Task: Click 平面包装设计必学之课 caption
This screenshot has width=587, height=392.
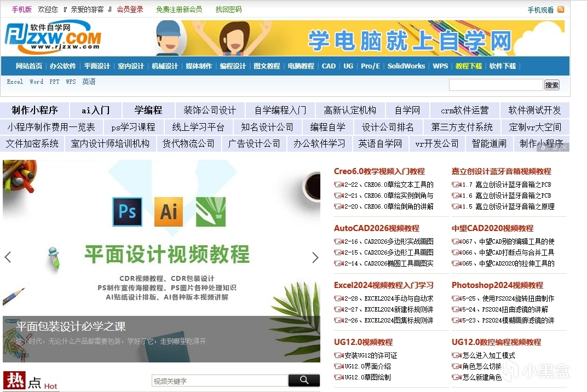Action: [71, 326]
